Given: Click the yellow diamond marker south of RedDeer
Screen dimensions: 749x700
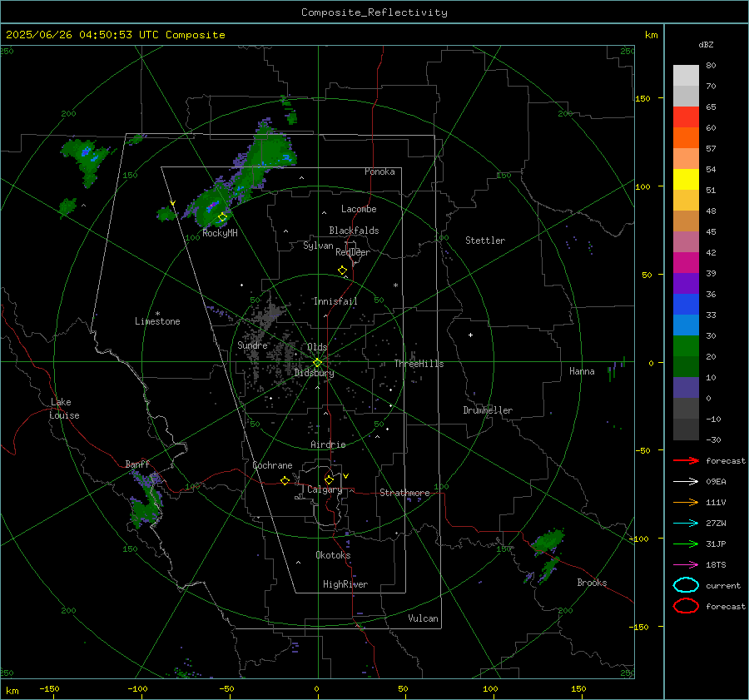Looking at the screenshot, I should click(342, 270).
